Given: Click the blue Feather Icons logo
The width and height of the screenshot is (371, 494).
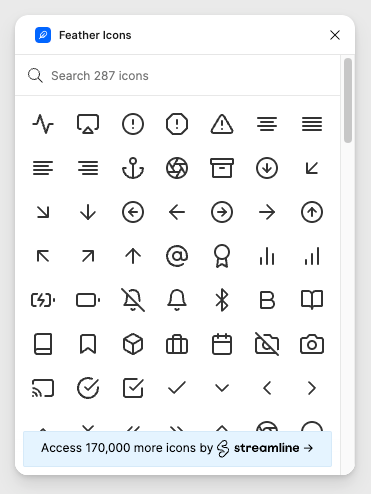Looking at the screenshot, I should click(x=43, y=35).
